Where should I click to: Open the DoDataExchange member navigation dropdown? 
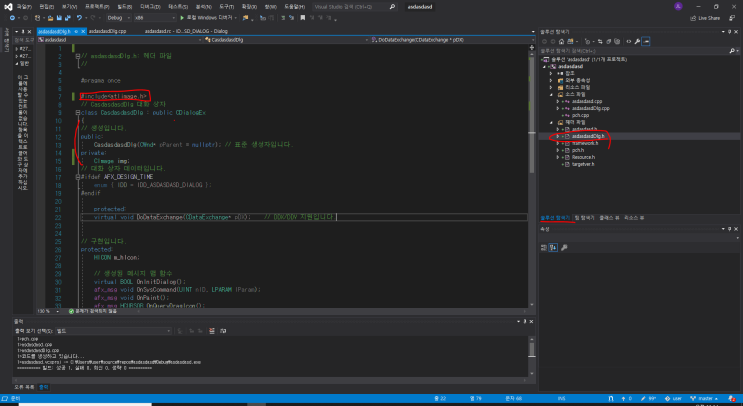452,40
